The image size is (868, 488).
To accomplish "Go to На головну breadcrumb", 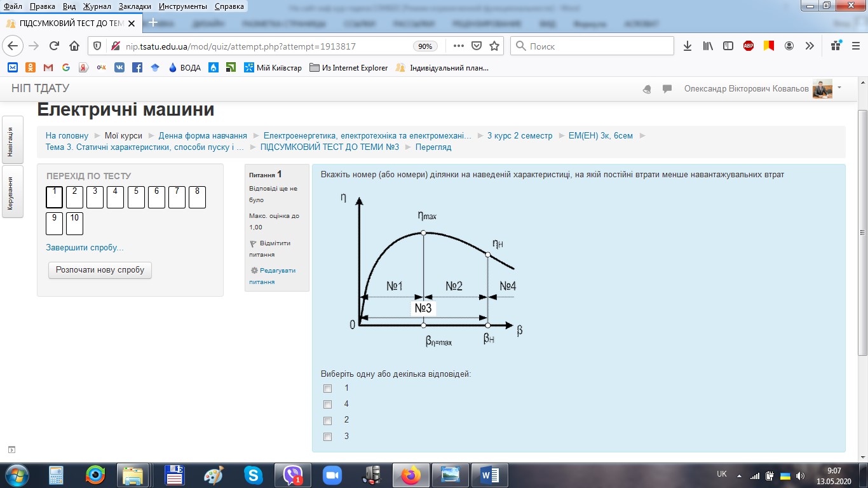I will [x=67, y=135].
